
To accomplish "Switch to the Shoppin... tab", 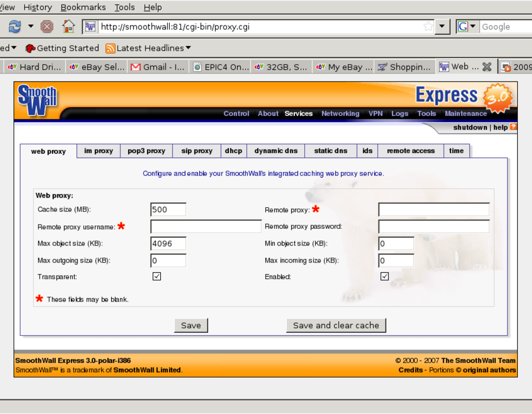I will coord(404,67).
